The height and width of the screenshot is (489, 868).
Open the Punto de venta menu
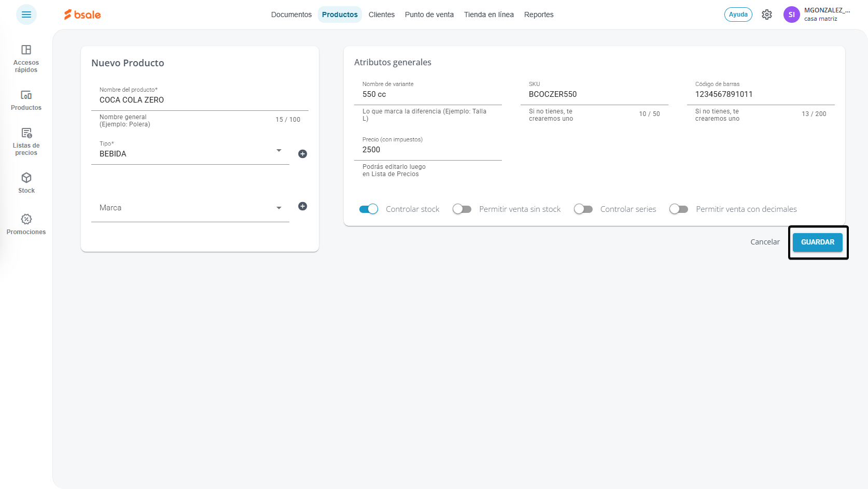click(429, 15)
